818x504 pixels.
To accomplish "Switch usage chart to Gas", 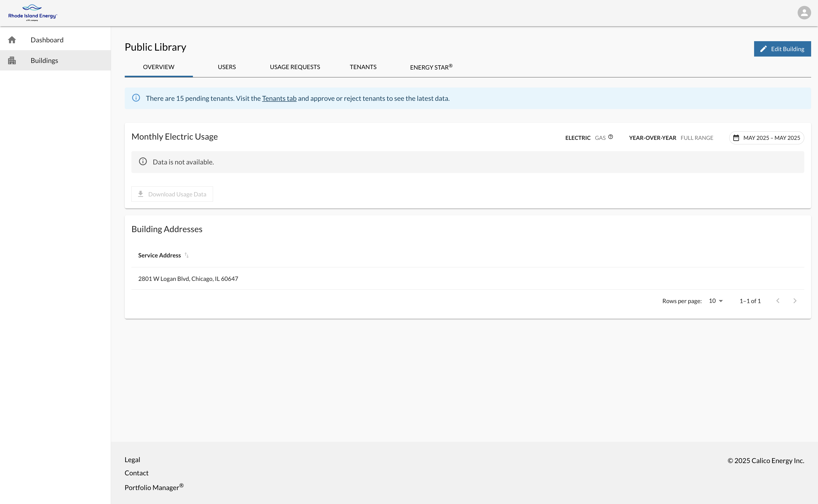I will (x=600, y=138).
